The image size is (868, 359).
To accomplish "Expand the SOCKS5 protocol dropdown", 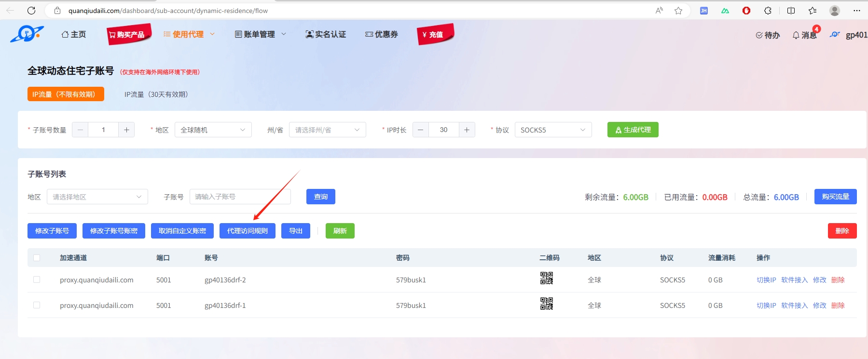I will pyautogui.click(x=553, y=130).
